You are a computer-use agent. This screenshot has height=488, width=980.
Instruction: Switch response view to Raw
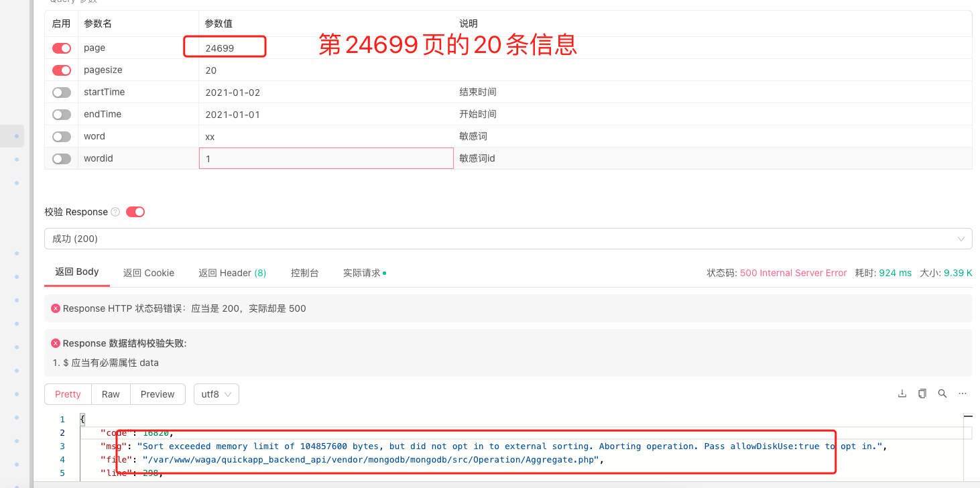(110, 394)
